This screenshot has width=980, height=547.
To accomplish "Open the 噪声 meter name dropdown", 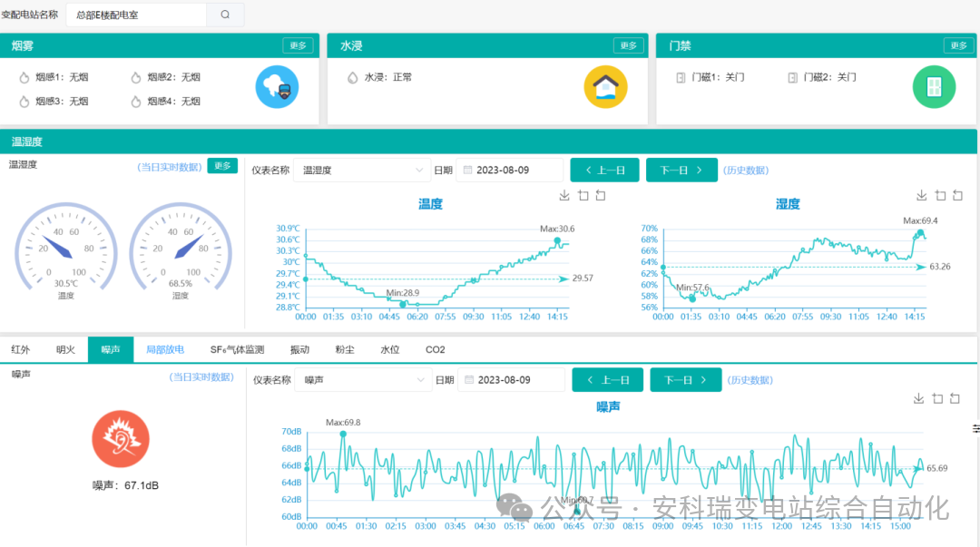I will click(363, 379).
